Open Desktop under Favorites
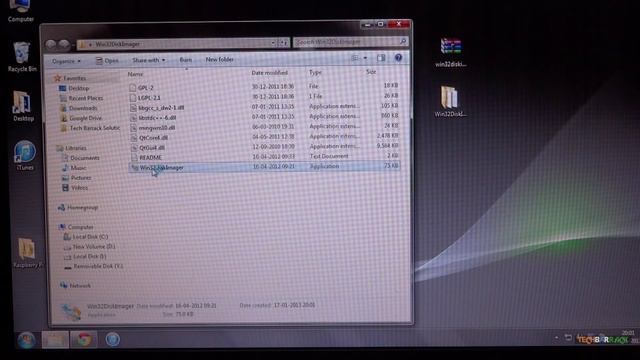The width and height of the screenshot is (640, 360). point(74,88)
